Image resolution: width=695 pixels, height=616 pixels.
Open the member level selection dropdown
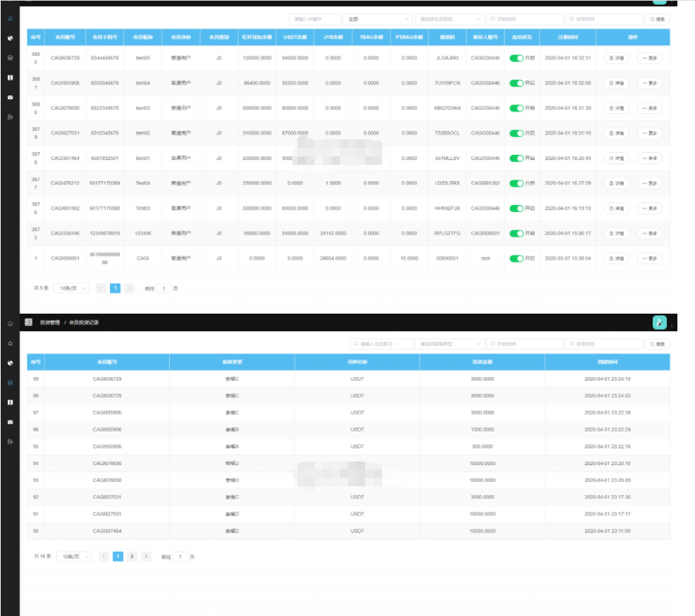449,19
